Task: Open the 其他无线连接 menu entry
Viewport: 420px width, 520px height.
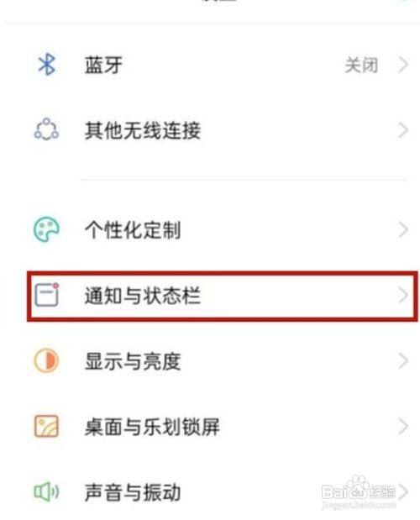Action: coord(143,130)
